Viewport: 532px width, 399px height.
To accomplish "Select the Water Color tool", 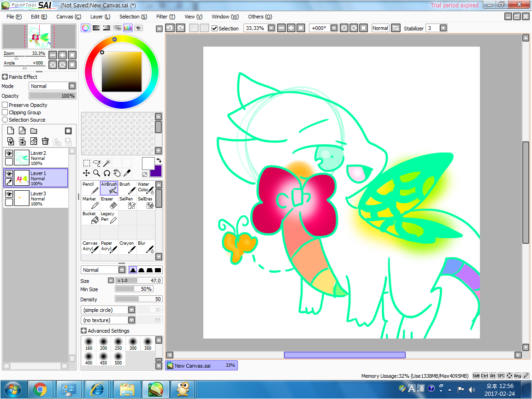I will point(146,188).
